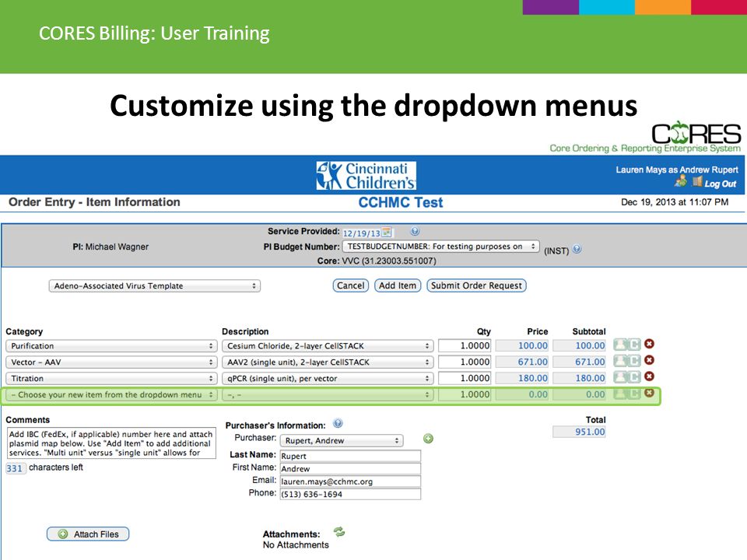747x560 pixels.
Task: Click the switch user icon in header
Action: (x=682, y=181)
